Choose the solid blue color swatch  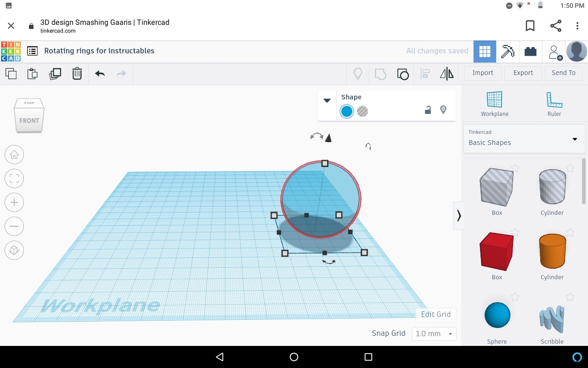pyautogui.click(x=347, y=111)
